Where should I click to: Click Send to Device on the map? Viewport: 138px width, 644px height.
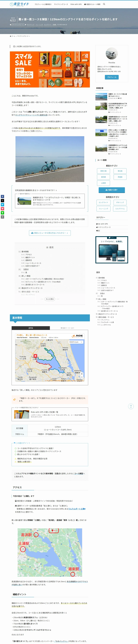[x=34, y=337]
